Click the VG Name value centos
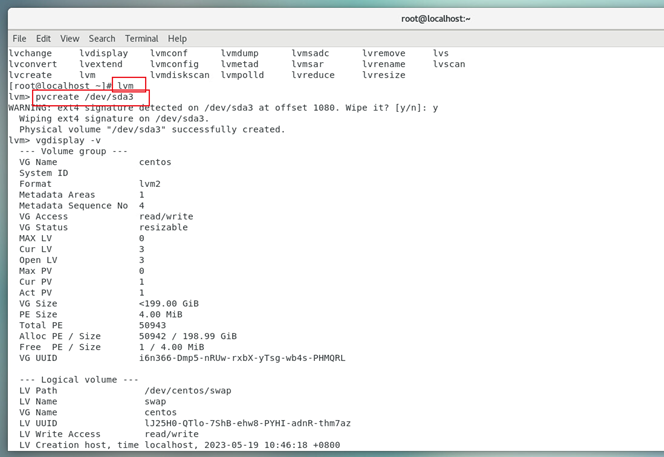 [155, 162]
